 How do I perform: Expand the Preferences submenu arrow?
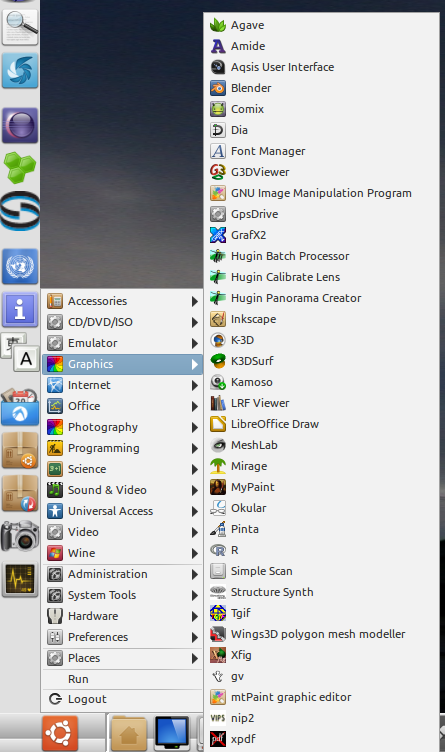pyautogui.click(x=194, y=637)
